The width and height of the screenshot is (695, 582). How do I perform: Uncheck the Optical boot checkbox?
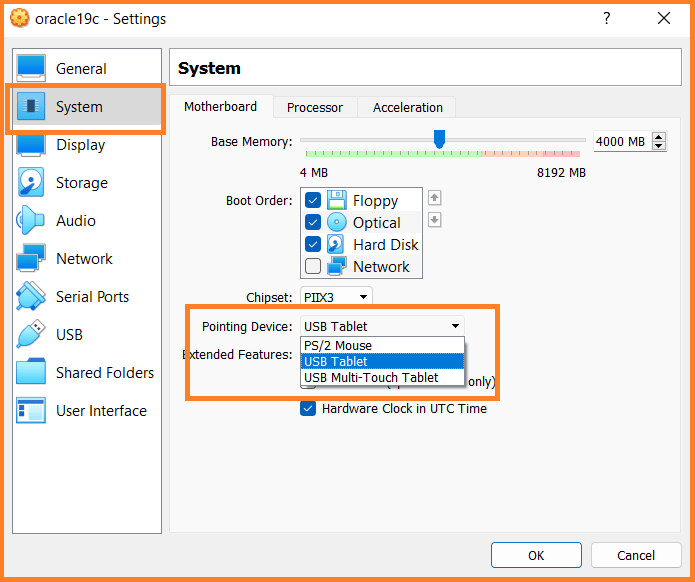(x=312, y=222)
